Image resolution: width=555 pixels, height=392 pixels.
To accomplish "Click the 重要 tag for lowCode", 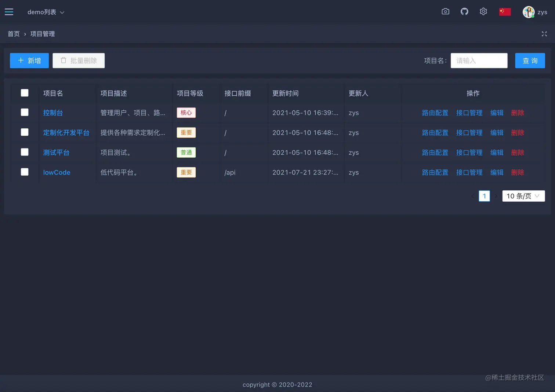I will click(x=186, y=172).
